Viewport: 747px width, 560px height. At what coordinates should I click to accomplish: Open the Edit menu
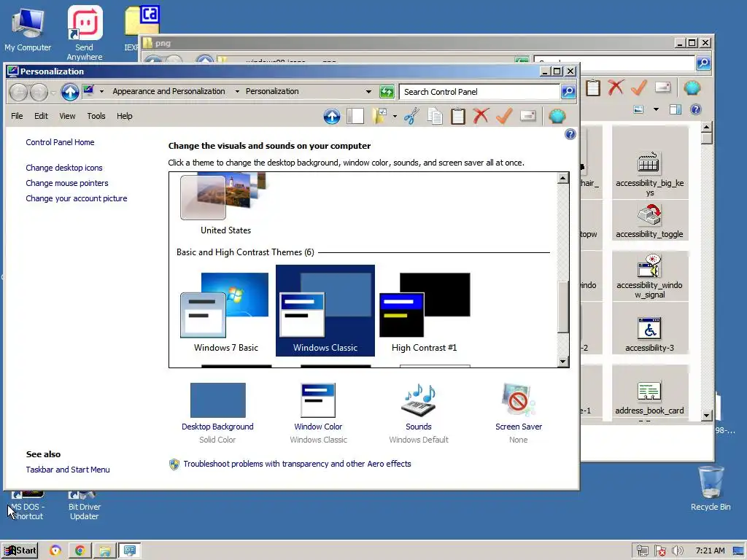click(x=41, y=116)
